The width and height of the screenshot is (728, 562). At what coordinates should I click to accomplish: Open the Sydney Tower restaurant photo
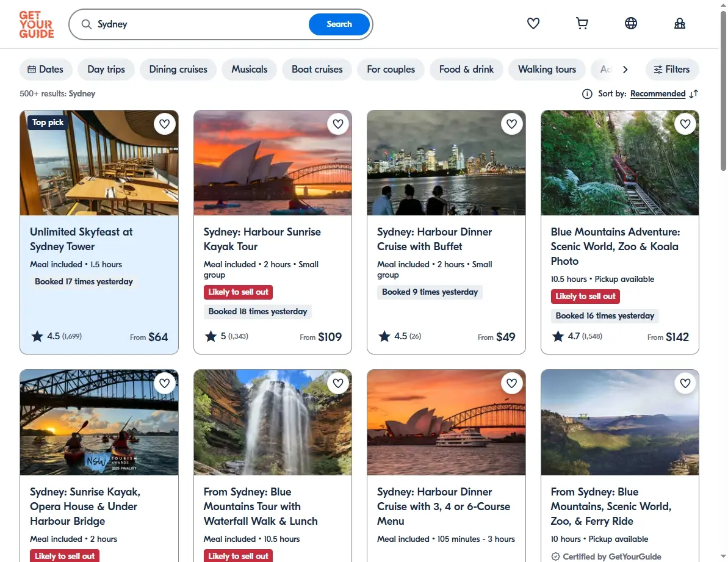coord(99,163)
